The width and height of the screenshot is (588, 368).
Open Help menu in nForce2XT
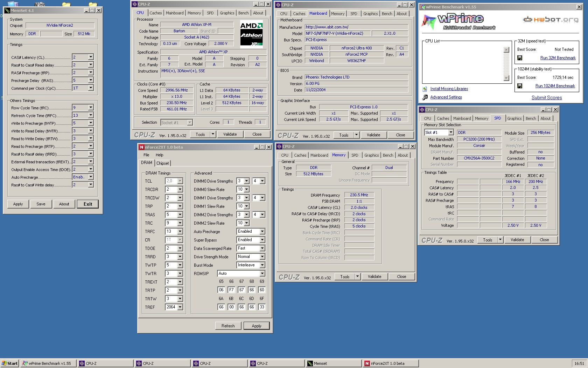click(159, 155)
